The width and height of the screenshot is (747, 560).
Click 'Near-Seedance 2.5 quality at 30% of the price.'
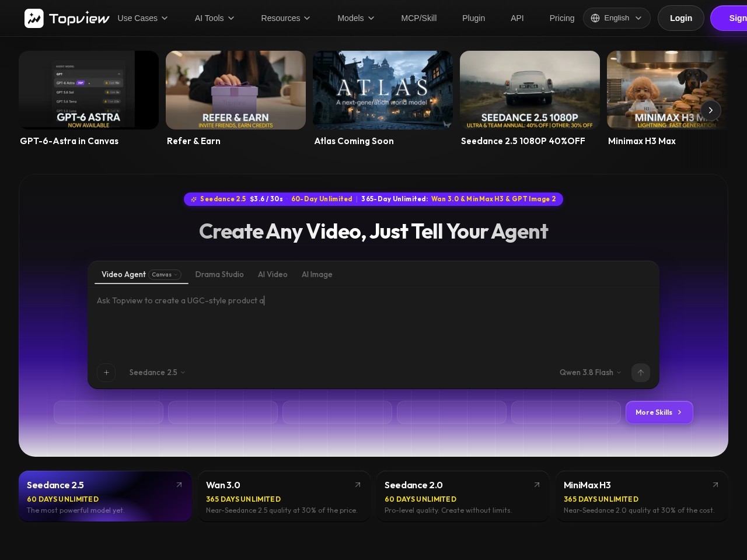[x=282, y=510]
